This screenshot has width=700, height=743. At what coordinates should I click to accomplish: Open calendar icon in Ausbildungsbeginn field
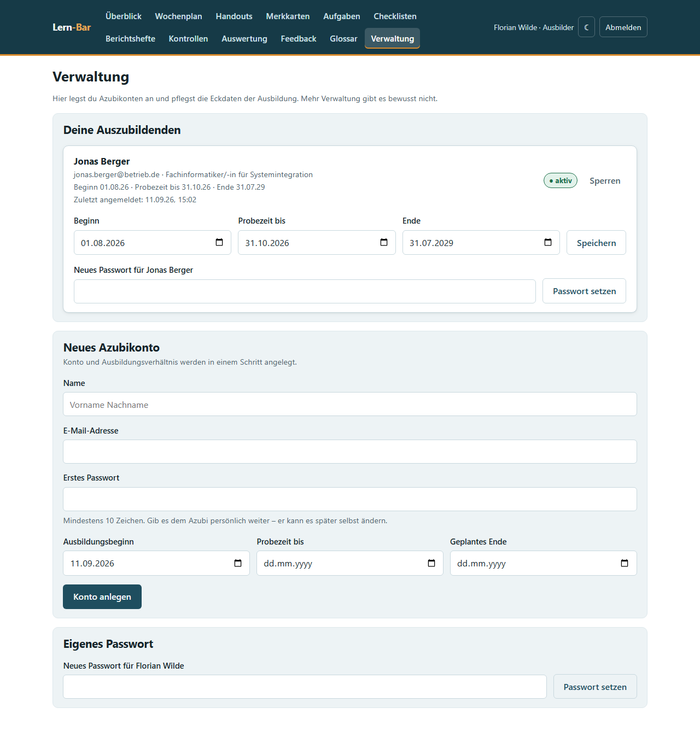(x=238, y=563)
